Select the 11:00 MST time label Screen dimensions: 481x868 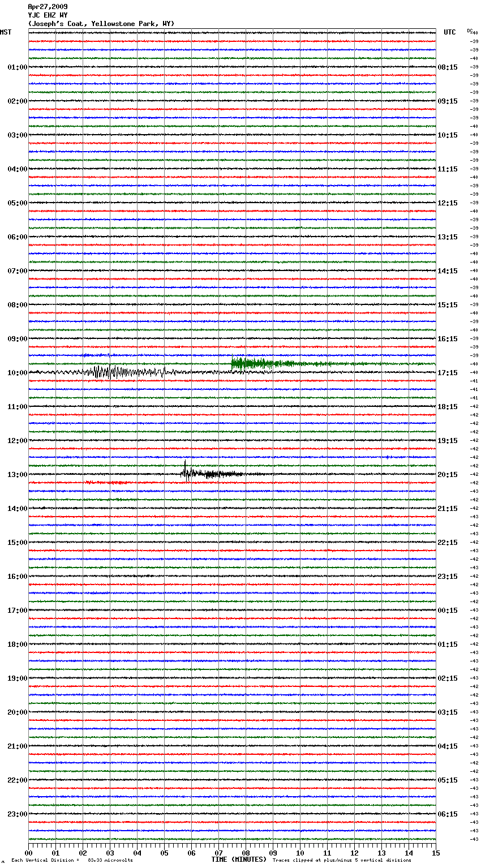click(x=18, y=407)
